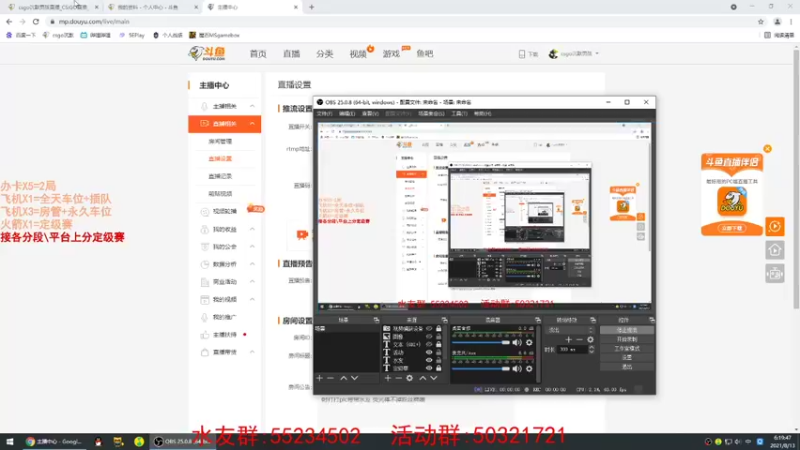Move scene up in OBS Scenes panel

(x=343, y=378)
